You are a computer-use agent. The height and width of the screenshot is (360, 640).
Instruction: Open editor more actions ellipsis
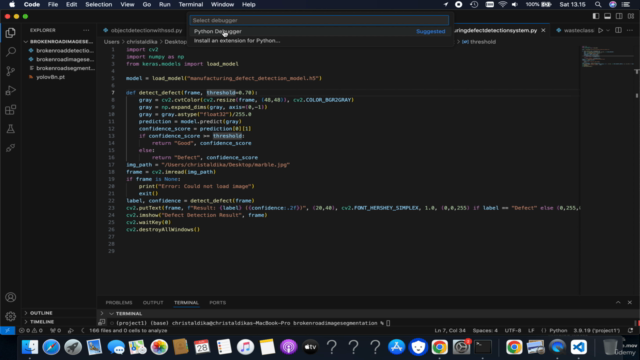pos(630,30)
